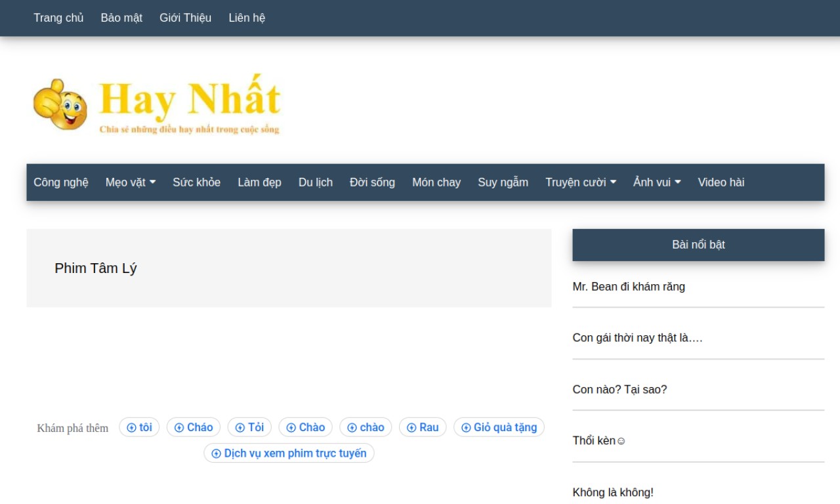Image resolution: width=840 pixels, height=504 pixels.
Task: Click the plus icon on 'Rau' chip
Action: click(x=411, y=428)
